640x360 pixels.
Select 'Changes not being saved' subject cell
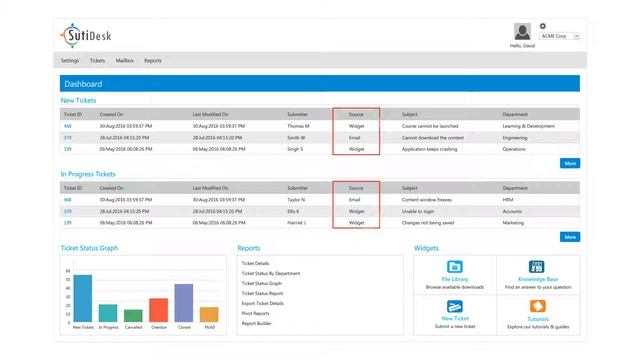coord(428,223)
